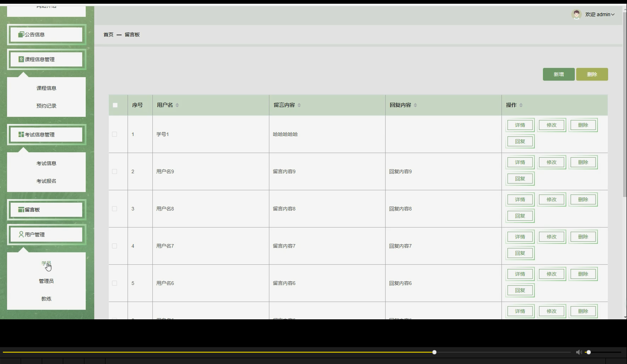Image resolution: width=627 pixels, height=364 pixels.
Task: Click 删除 for row 用户名9
Action: click(583, 162)
